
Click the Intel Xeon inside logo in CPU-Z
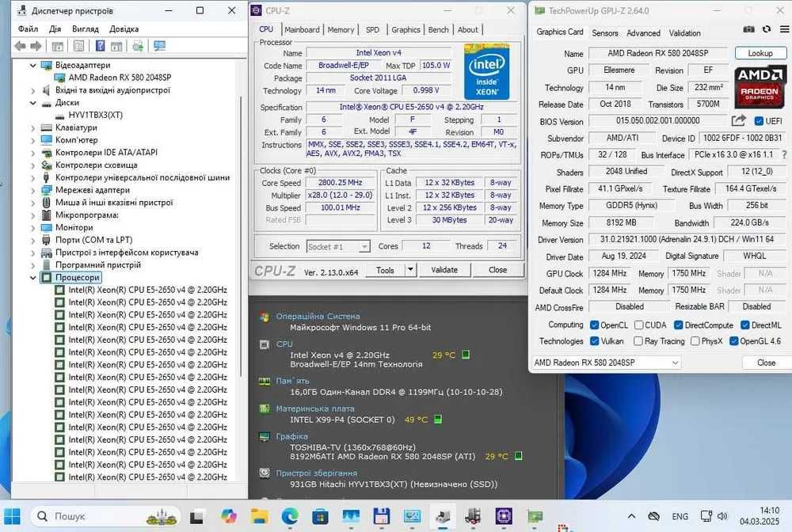click(486, 72)
